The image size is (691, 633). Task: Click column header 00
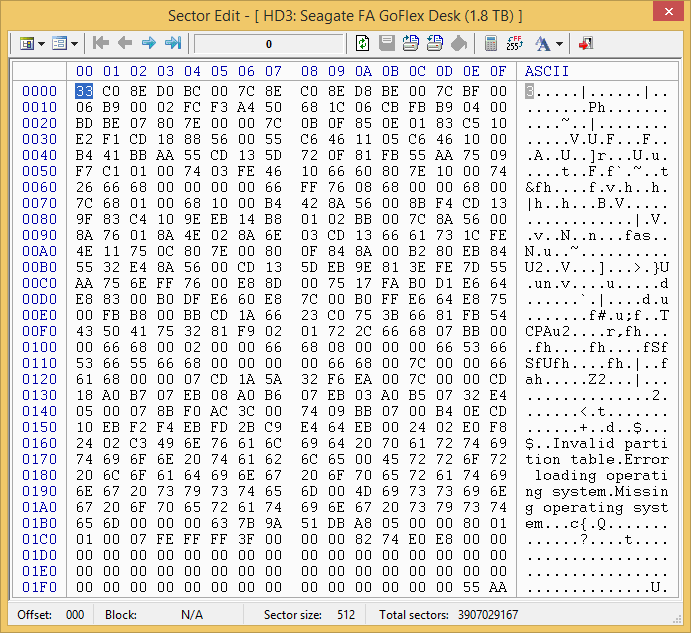(84, 71)
